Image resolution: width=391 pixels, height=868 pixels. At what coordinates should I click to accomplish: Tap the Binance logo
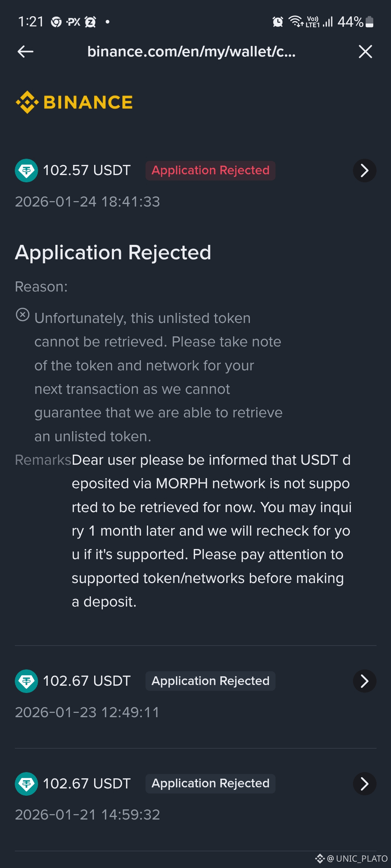click(74, 102)
